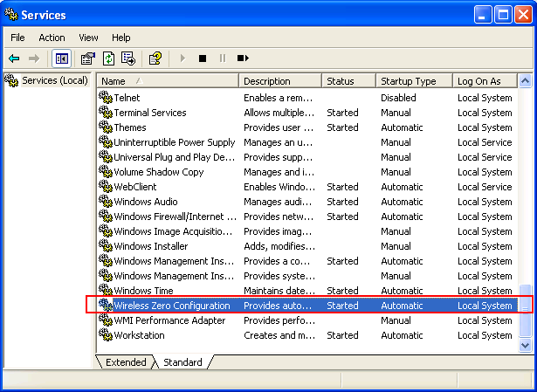Viewport: 537px width, 392px height.
Task: Click the Themes service gear icon
Action: coord(106,127)
